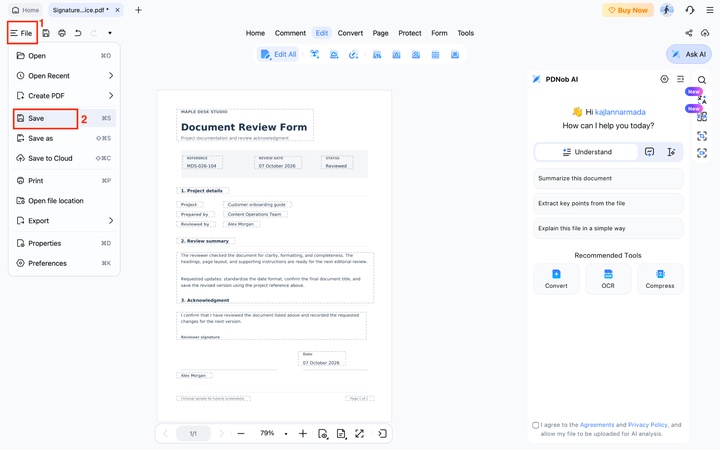Choose Open file location menu item

pos(64,201)
